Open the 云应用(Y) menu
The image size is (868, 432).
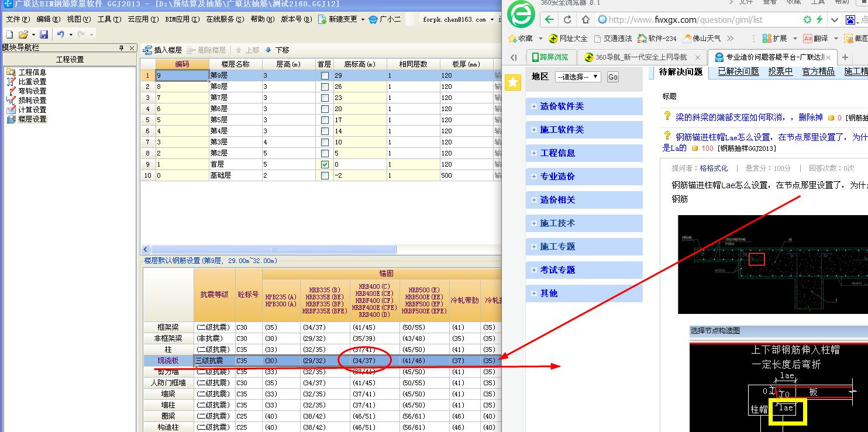pyautogui.click(x=143, y=19)
